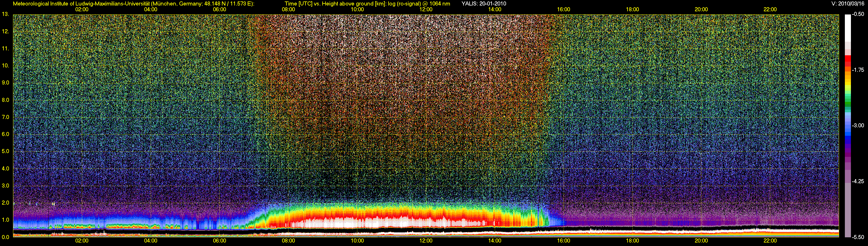
Task: Select the '7.0' height axis label
Action: coord(5,117)
